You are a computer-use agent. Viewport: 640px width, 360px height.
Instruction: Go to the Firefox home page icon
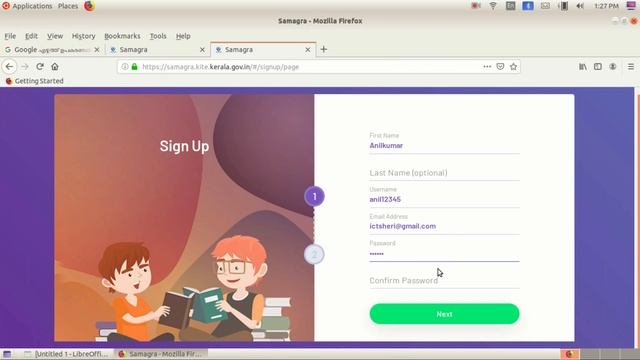click(x=55, y=67)
